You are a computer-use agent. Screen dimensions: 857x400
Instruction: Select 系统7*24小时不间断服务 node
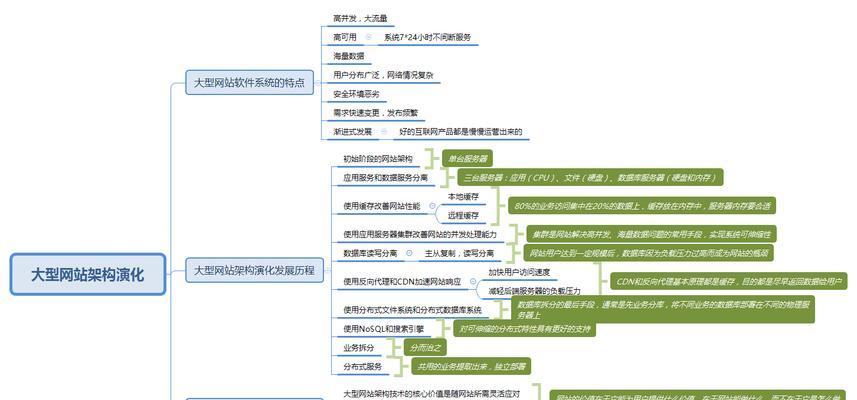pyautogui.click(x=427, y=38)
